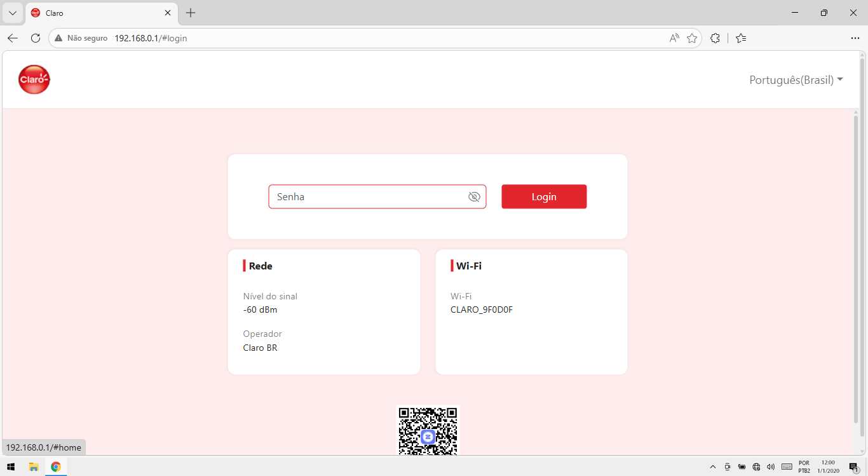Expand the tab search chevron
Viewport: 868px width, 476px height.
[x=12, y=13]
